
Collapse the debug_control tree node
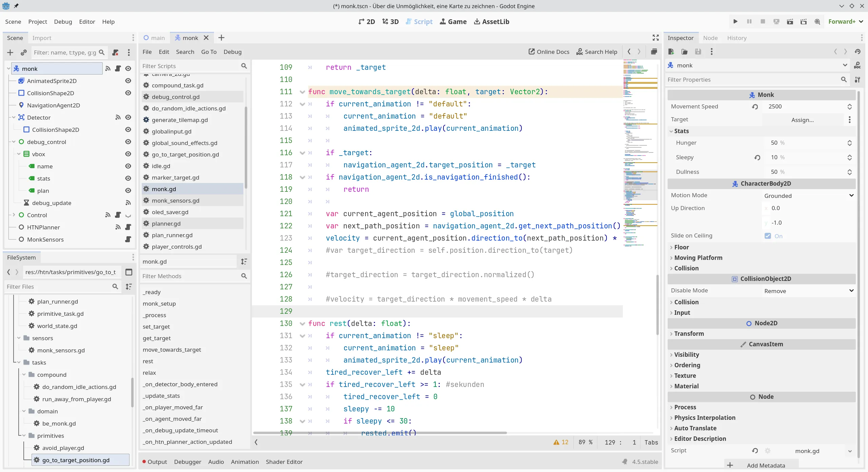(x=14, y=142)
